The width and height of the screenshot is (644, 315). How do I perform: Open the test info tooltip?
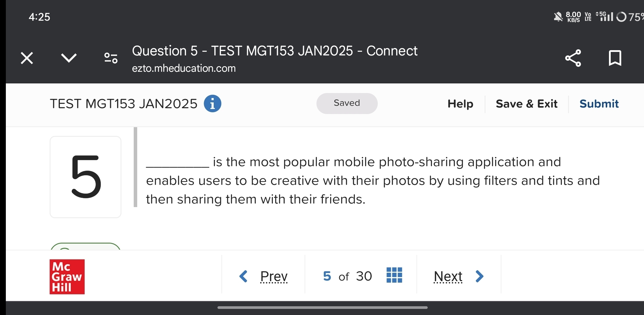pyautogui.click(x=213, y=104)
